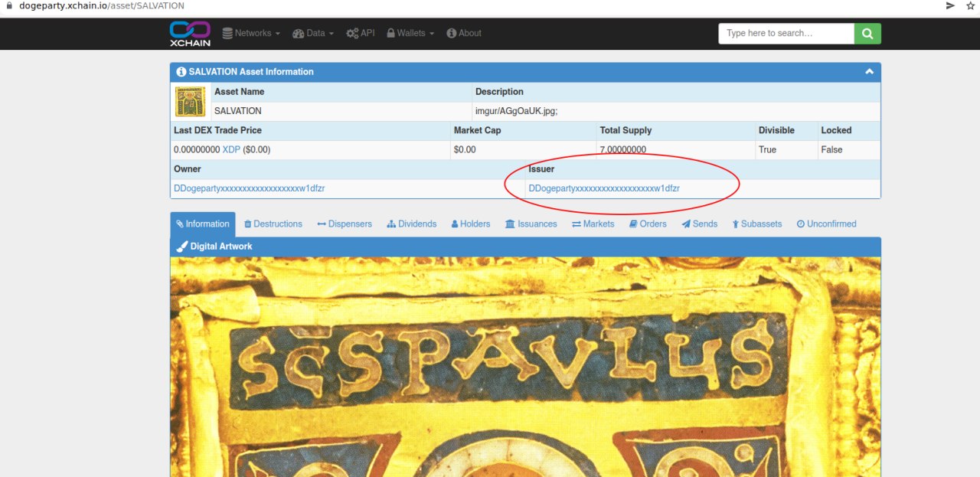Click the Locked value False
The height and width of the screenshot is (477, 980).
831,149
